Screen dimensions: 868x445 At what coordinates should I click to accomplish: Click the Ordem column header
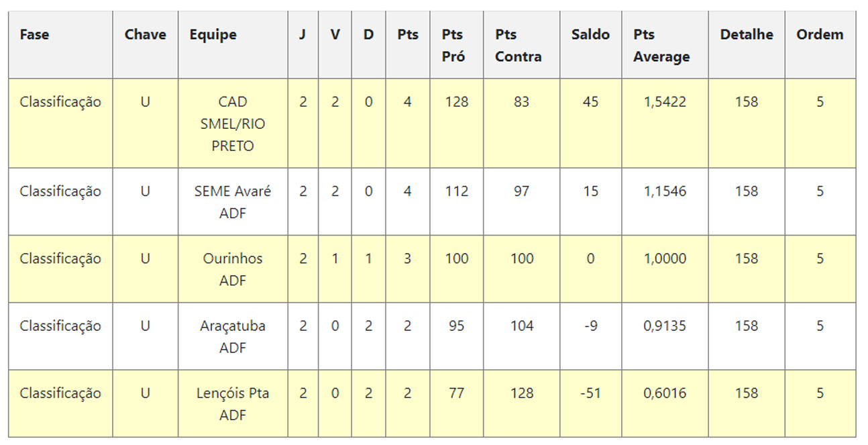[820, 35]
